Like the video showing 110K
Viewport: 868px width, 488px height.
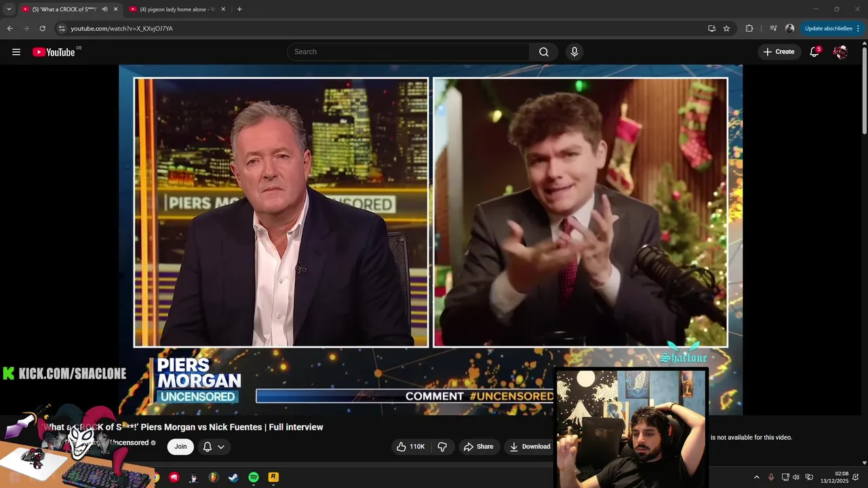coord(410,447)
